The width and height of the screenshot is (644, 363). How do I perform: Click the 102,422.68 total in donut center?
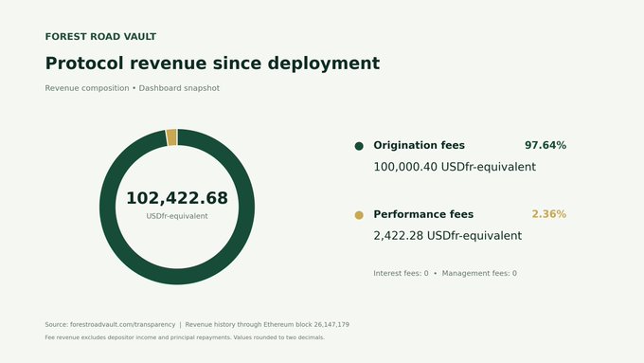click(x=177, y=198)
